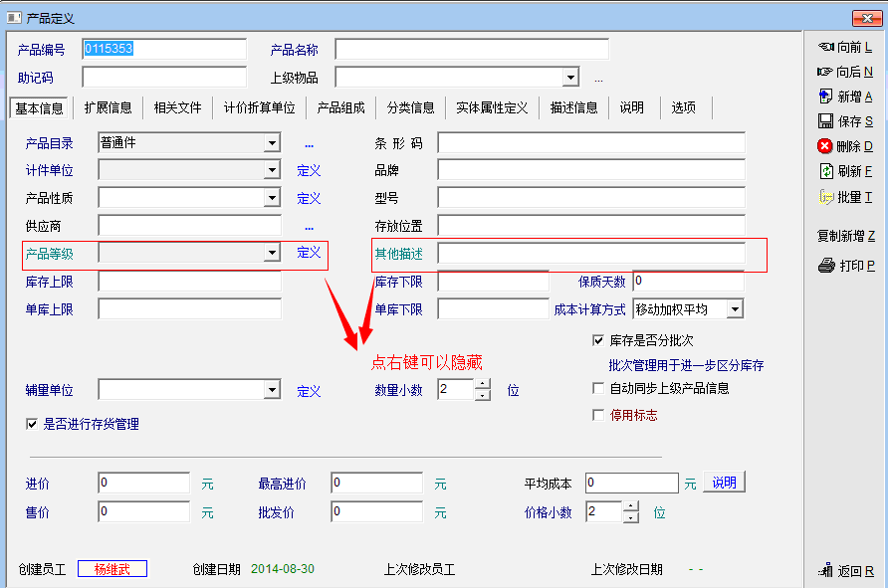This screenshot has width=888, height=588.
Task: Increase 数量小数 with the up arrow
Action: point(483,384)
